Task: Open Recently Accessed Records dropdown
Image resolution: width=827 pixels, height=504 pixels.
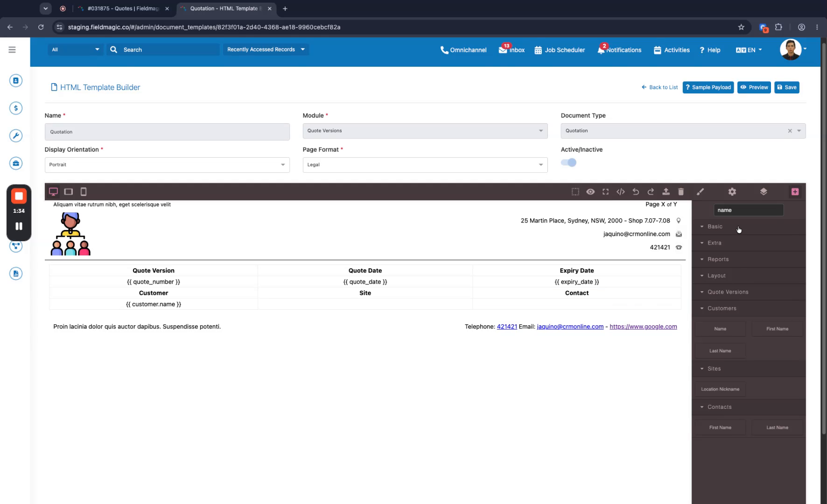Action: [x=266, y=49]
